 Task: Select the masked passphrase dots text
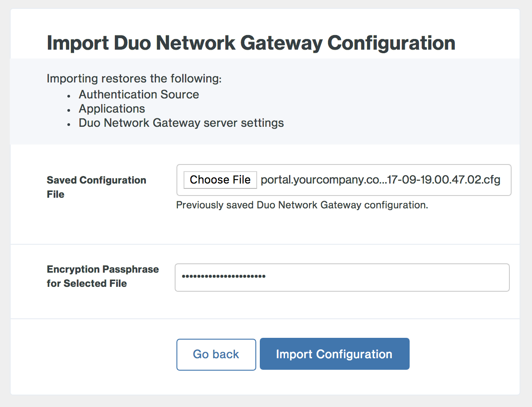[x=221, y=276]
